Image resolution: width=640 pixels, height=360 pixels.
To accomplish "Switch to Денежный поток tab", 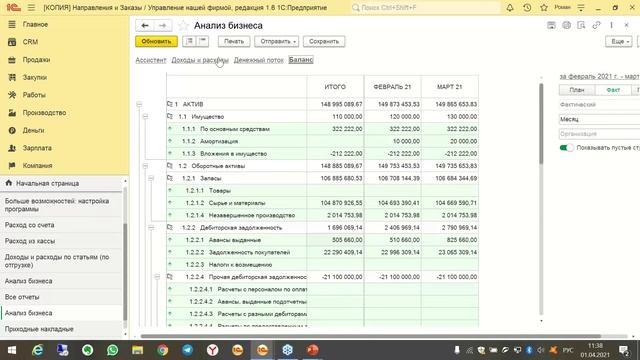I will [258, 60].
